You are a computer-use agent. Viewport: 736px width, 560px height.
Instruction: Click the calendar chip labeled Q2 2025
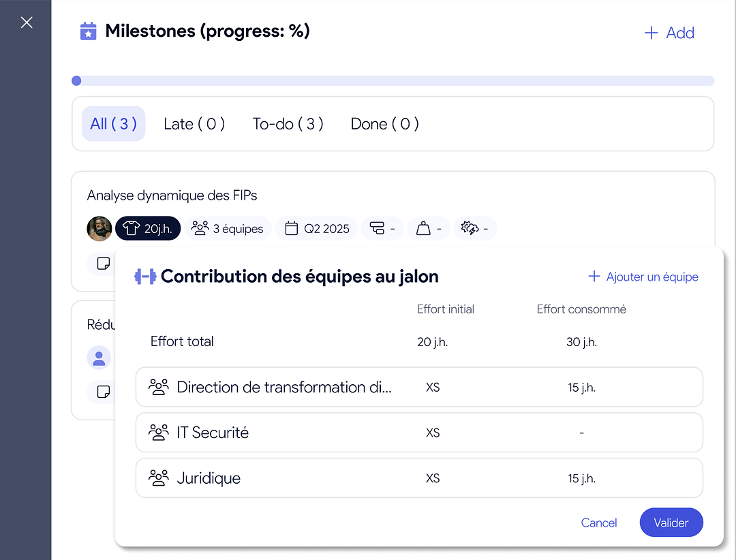click(316, 228)
